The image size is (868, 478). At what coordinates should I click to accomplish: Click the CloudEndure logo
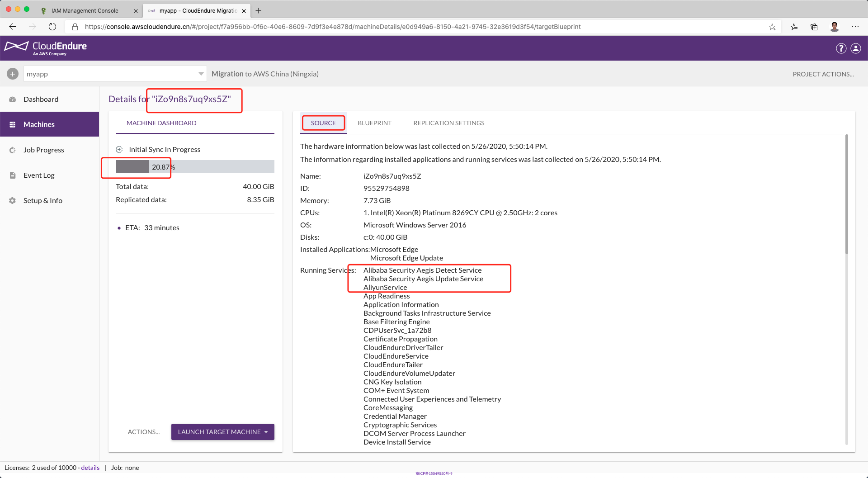[46, 48]
